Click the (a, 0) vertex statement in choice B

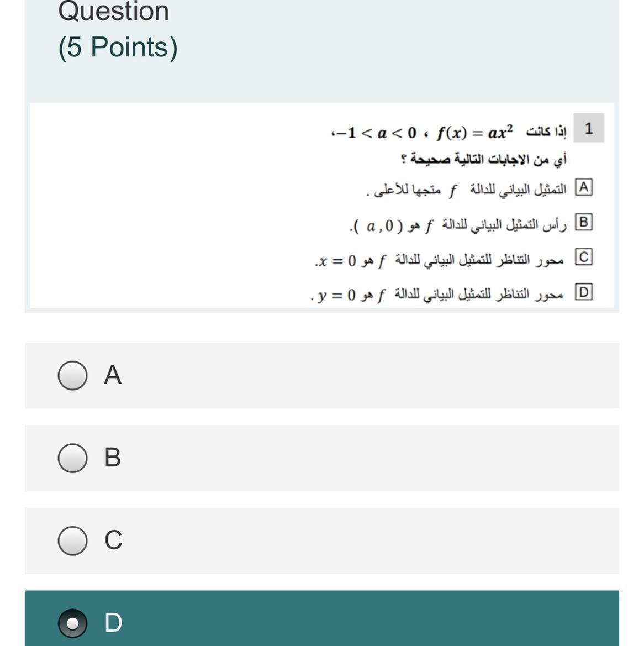(380, 225)
